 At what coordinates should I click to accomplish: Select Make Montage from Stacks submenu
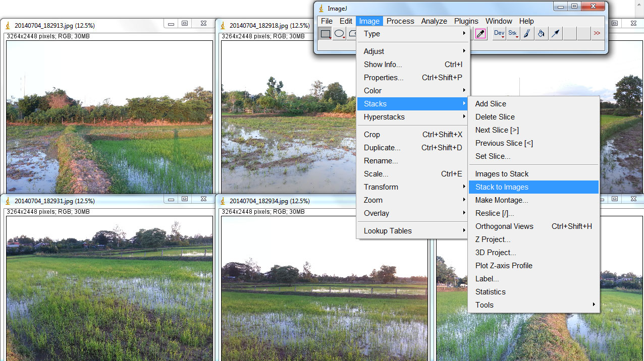501,200
